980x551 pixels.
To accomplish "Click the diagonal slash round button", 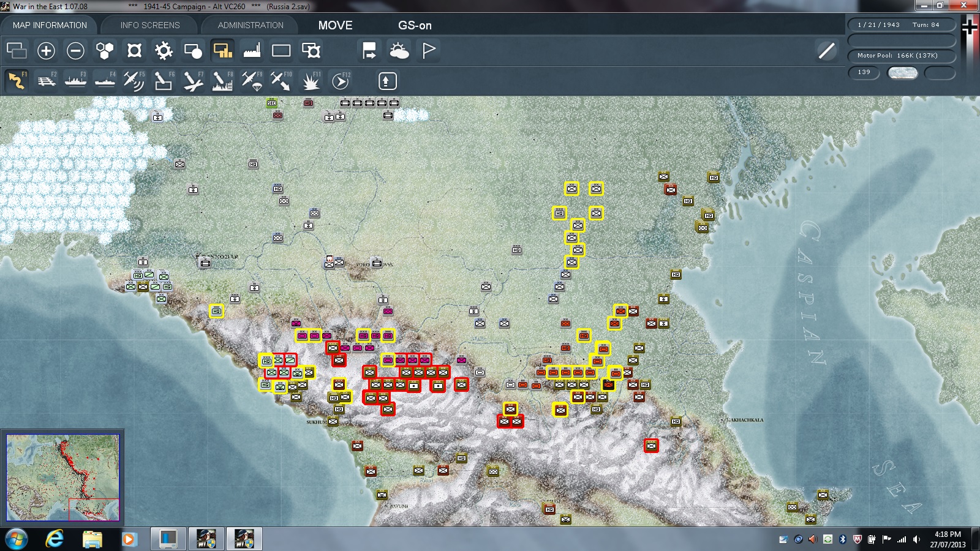I will pos(826,50).
